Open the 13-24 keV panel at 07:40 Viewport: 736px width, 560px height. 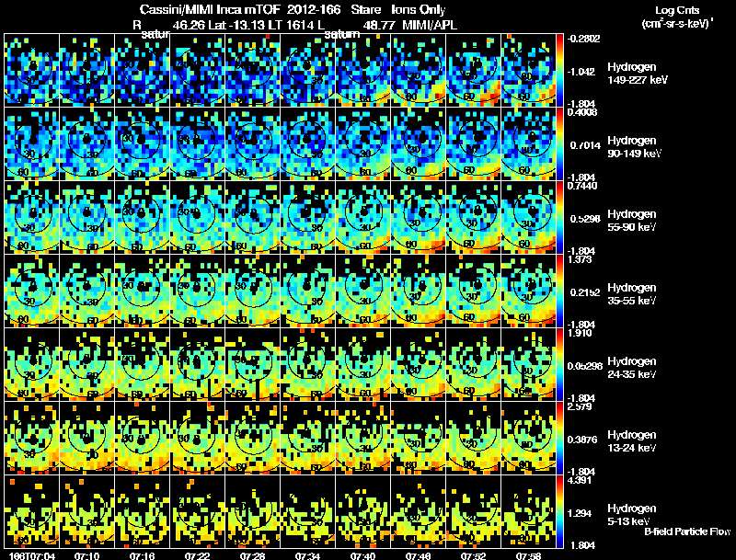tap(362, 439)
